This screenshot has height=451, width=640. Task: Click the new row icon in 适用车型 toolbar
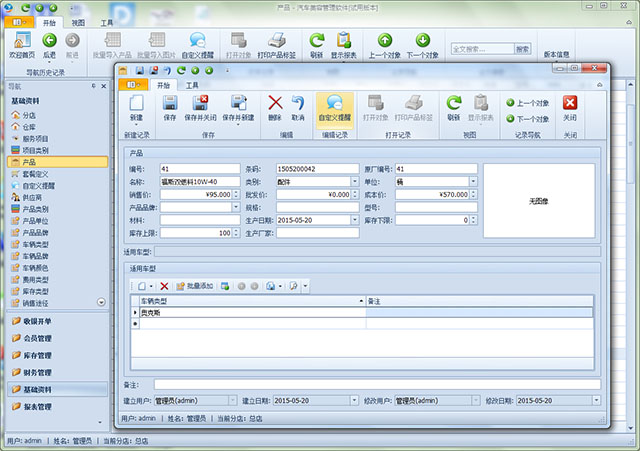[x=141, y=286]
